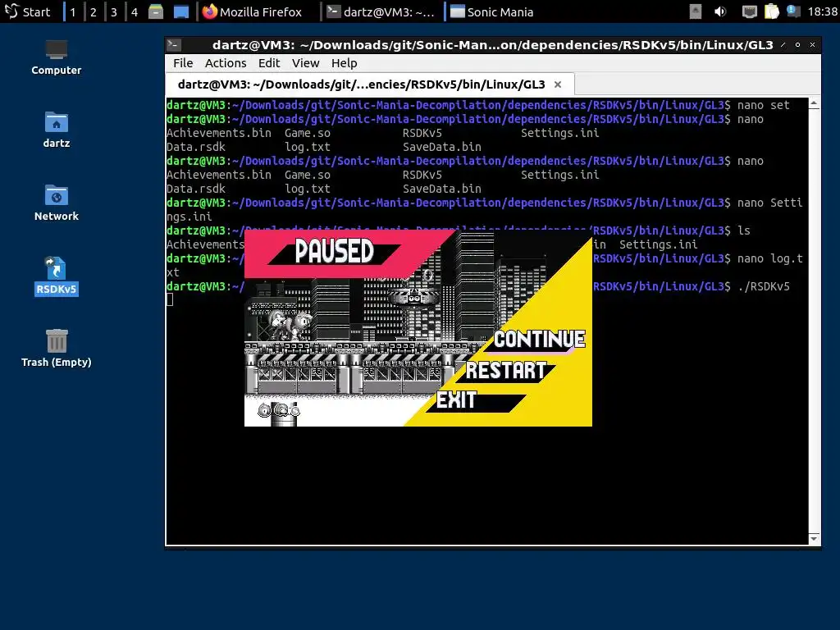Click './RSDKv5' command text in terminal
840x630 pixels.
click(x=764, y=286)
